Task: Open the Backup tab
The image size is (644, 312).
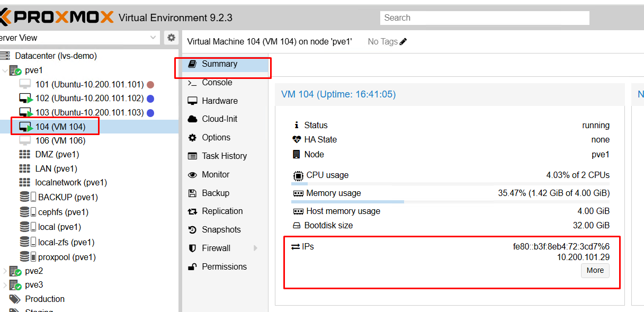Action: (225, 193)
